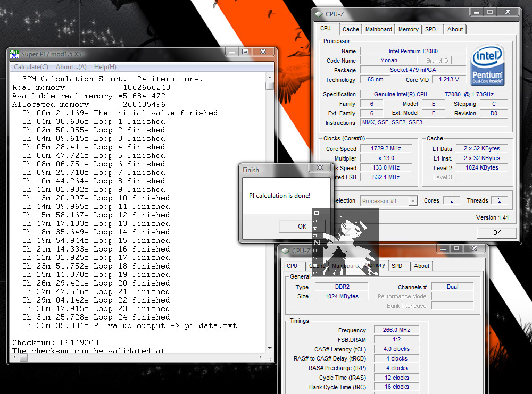
Task: Click the memory Type value 'DDR2'
Action: (x=342, y=287)
